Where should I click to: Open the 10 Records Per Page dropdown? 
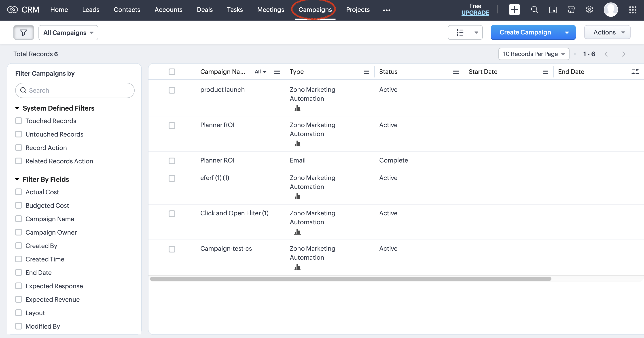coord(534,54)
